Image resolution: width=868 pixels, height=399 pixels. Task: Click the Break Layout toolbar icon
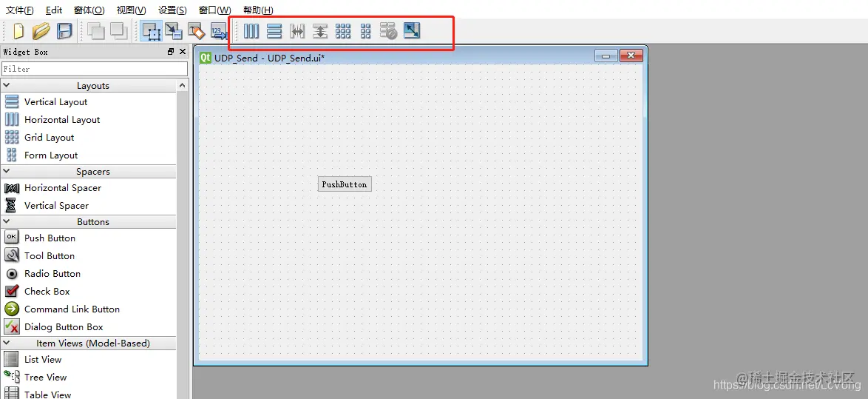click(x=389, y=31)
